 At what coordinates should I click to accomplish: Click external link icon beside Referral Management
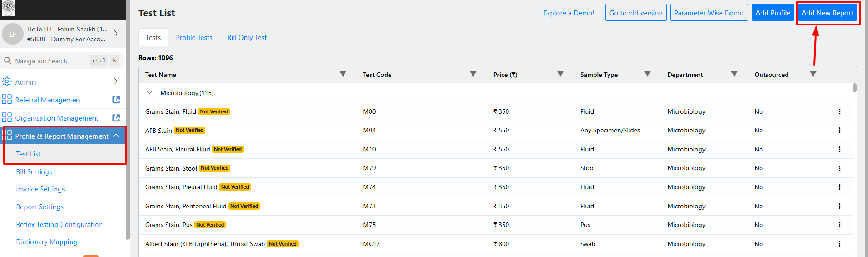[x=116, y=100]
